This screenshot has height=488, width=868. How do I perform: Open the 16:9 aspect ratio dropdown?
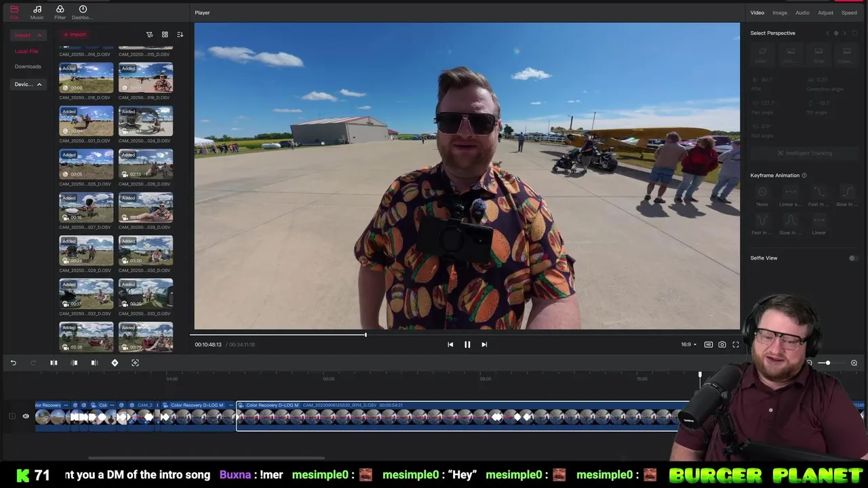pyautogui.click(x=688, y=344)
